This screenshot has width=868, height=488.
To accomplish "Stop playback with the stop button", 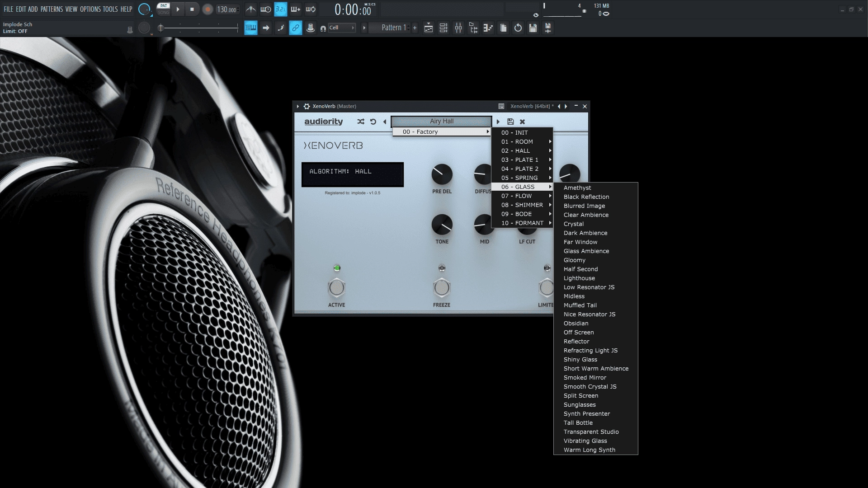I will pyautogui.click(x=192, y=9).
